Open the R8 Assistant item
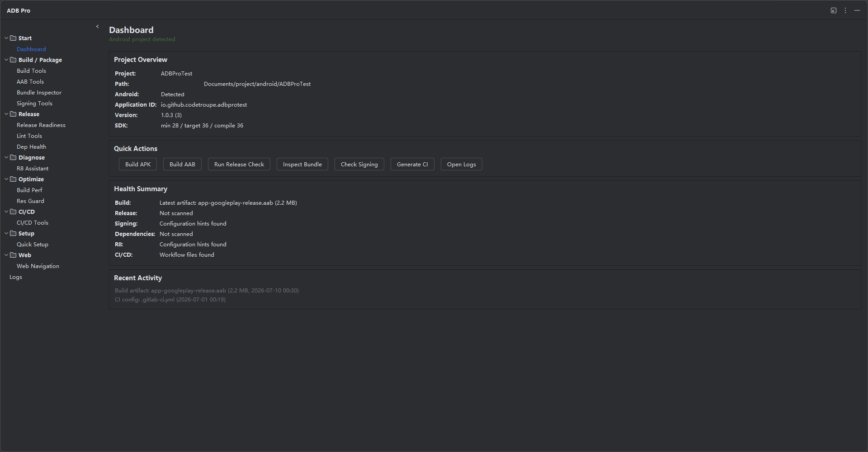868x452 pixels. point(33,169)
